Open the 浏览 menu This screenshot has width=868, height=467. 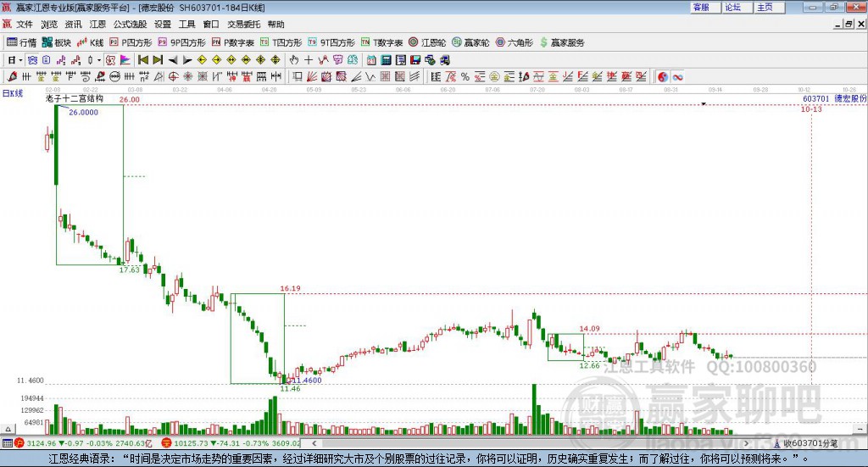pyautogui.click(x=48, y=25)
